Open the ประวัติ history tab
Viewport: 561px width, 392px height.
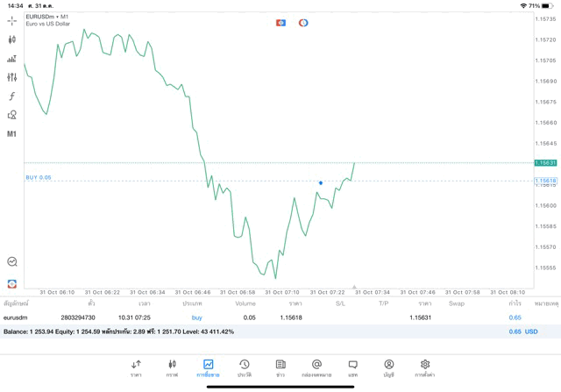pos(244,368)
